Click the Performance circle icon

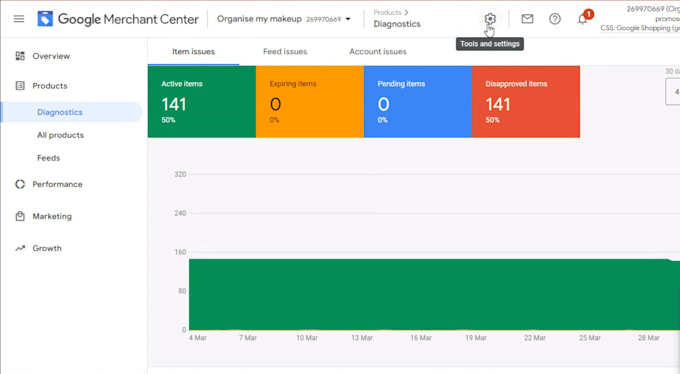20,184
